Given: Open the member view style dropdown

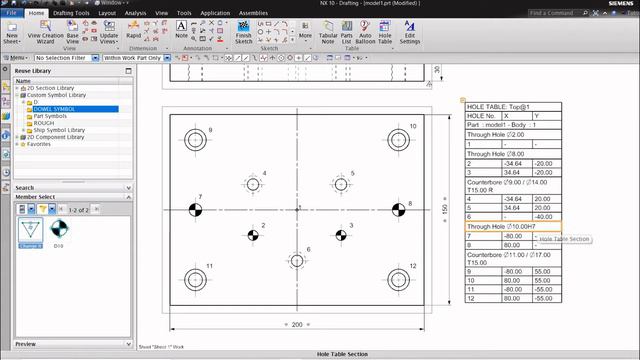Looking at the screenshot, I should 31,209.
